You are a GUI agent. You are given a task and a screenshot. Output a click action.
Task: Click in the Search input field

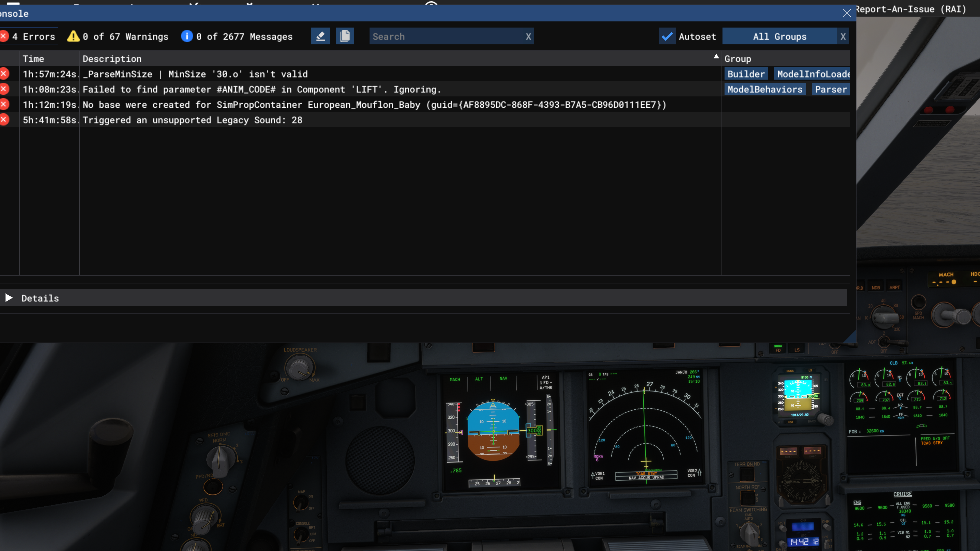(x=445, y=36)
